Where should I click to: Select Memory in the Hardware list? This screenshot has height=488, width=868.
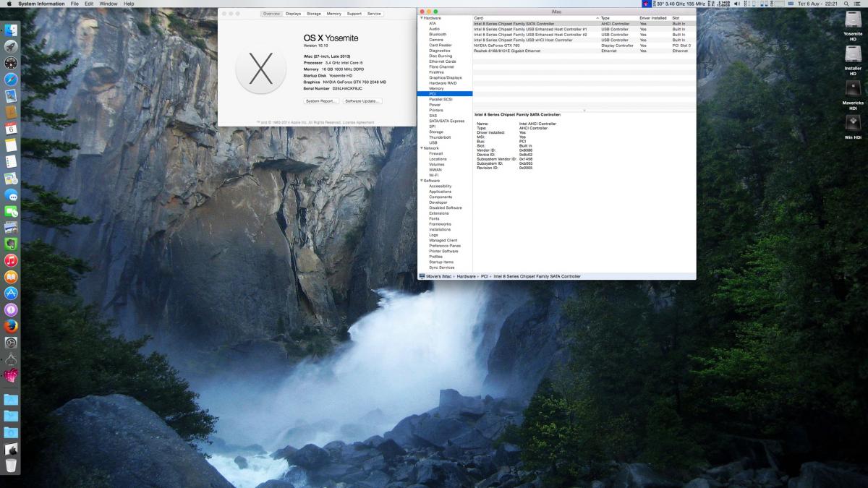click(x=436, y=88)
